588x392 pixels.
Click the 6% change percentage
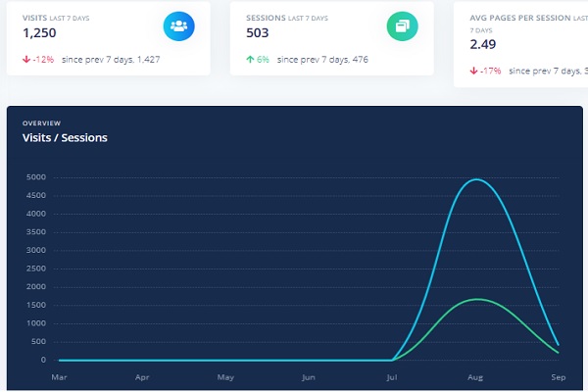tap(263, 59)
